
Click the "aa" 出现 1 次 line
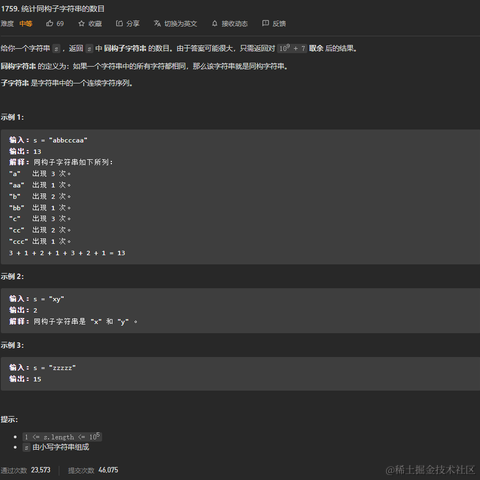[40, 185]
